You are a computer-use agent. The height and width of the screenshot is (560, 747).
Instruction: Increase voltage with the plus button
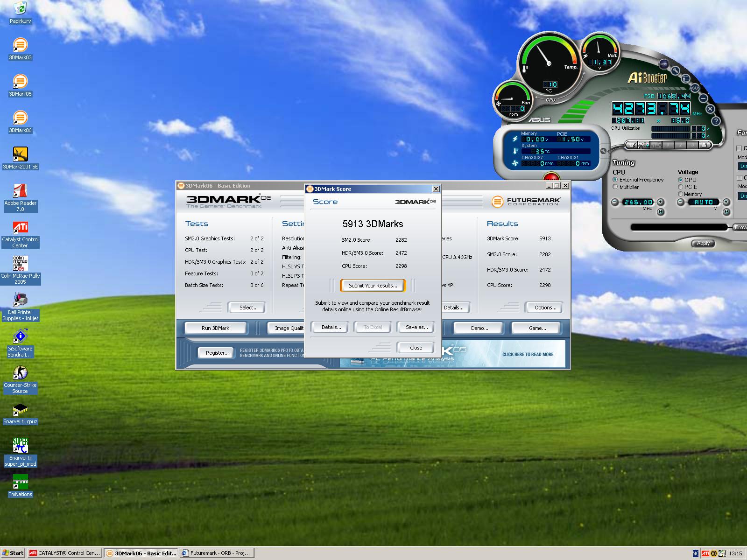pos(726,202)
